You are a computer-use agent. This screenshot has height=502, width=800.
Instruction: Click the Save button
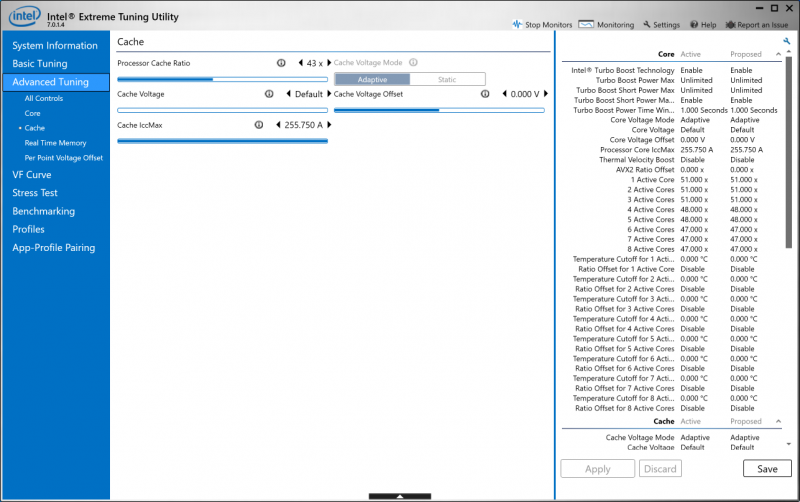pos(767,469)
